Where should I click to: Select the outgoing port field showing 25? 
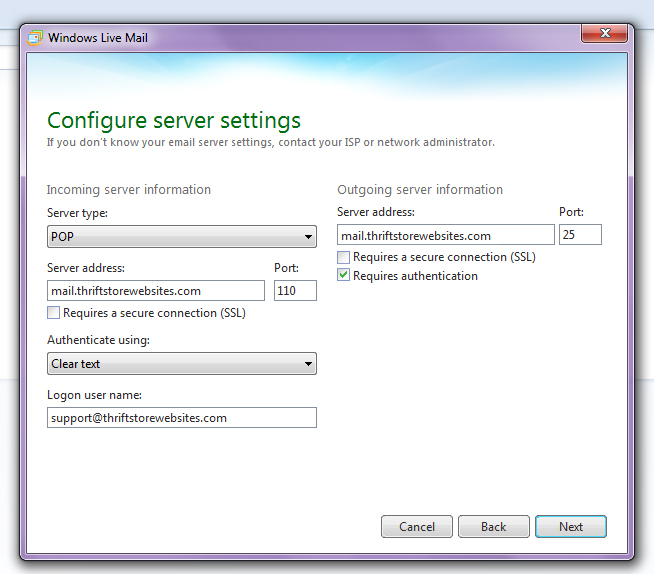(580, 235)
